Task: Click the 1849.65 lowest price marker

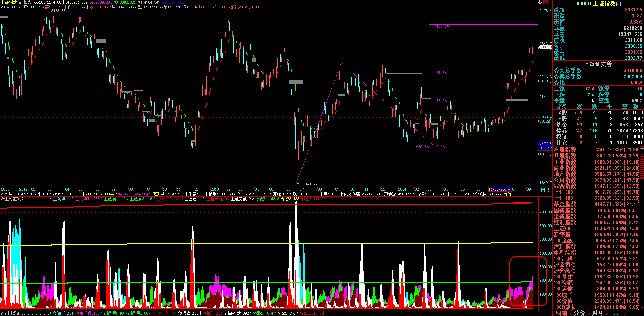Action: (309, 184)
